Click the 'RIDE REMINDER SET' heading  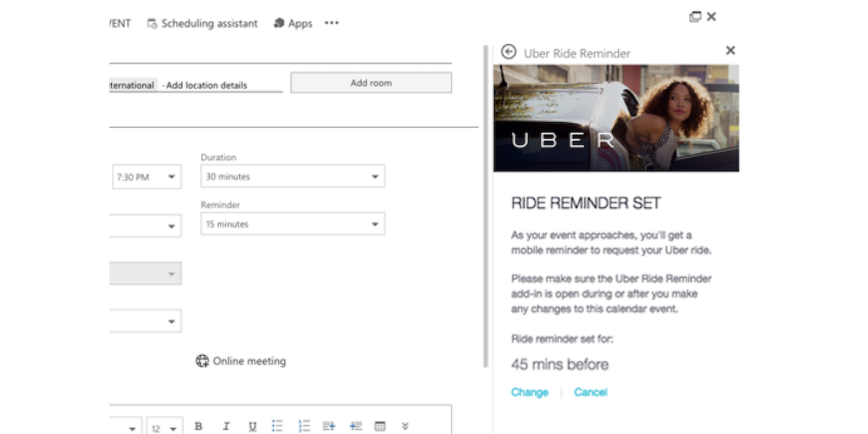586,203
